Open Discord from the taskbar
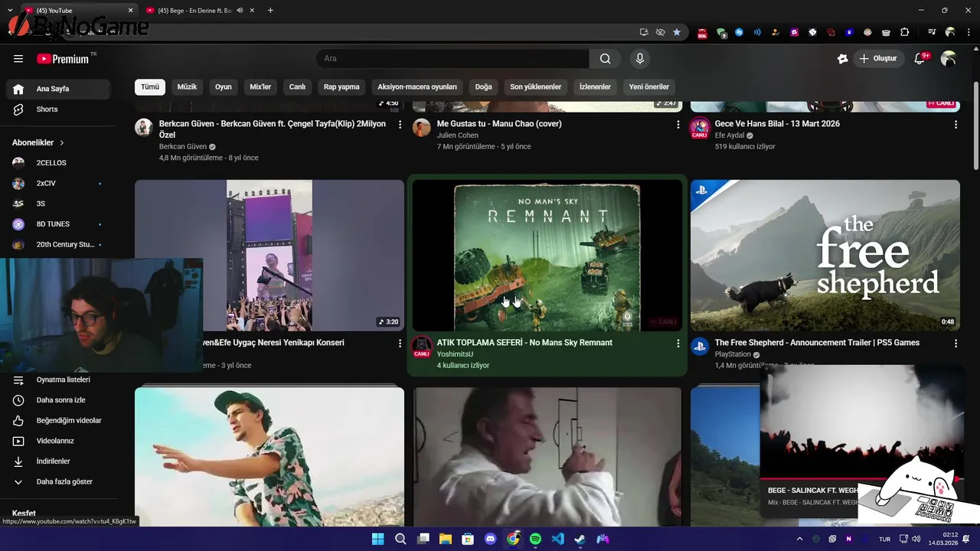 point(491,539)
